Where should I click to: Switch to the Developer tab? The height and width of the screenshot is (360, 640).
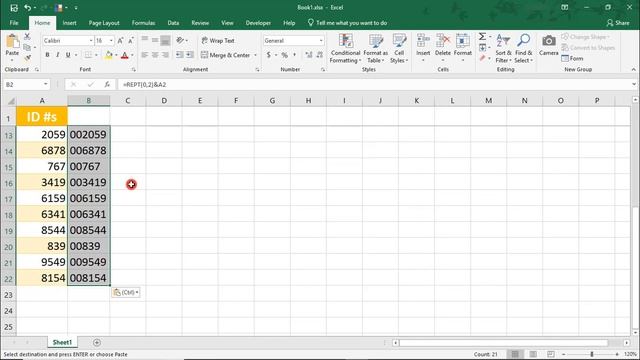(x=258, y=23)
